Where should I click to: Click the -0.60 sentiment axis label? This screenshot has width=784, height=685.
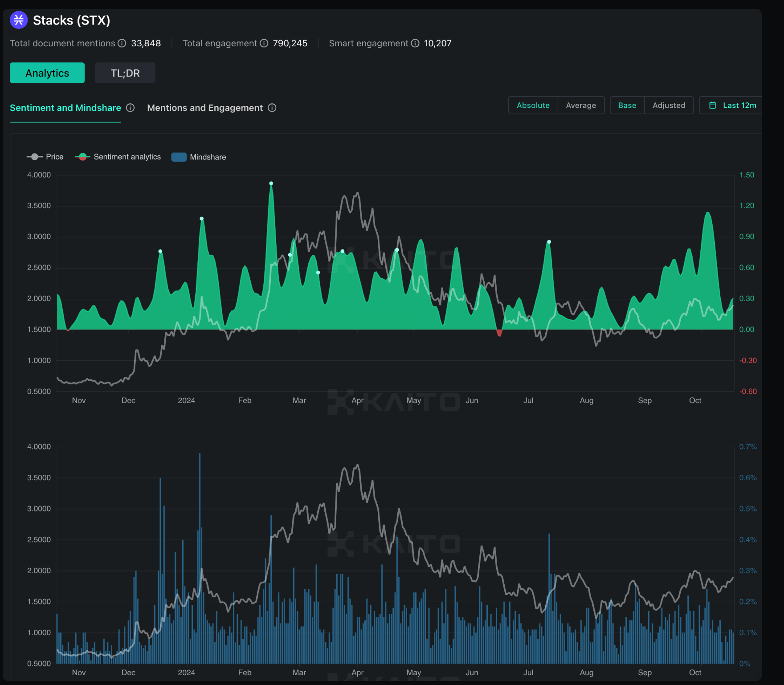[748, 391]
